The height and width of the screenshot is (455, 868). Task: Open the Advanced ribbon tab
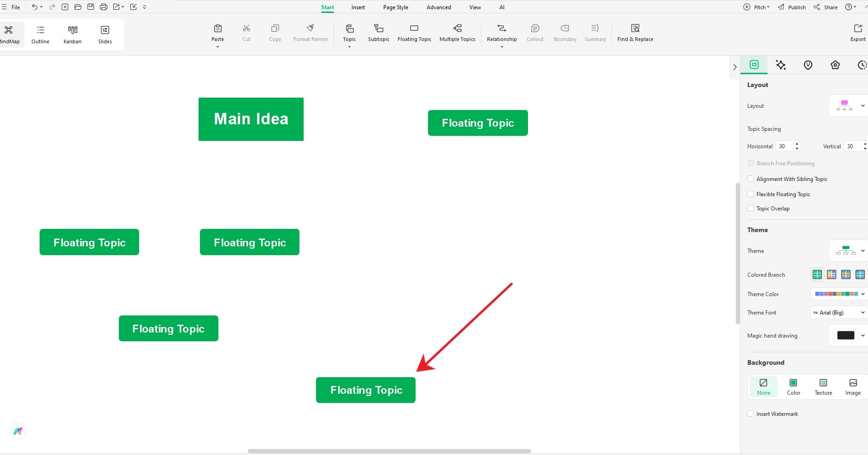(439, 7)
